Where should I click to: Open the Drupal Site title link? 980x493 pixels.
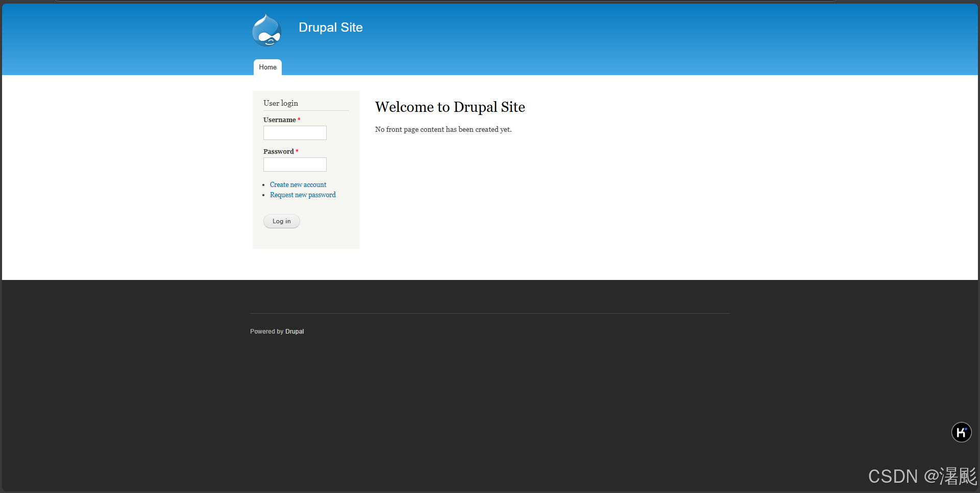[330, 28]
